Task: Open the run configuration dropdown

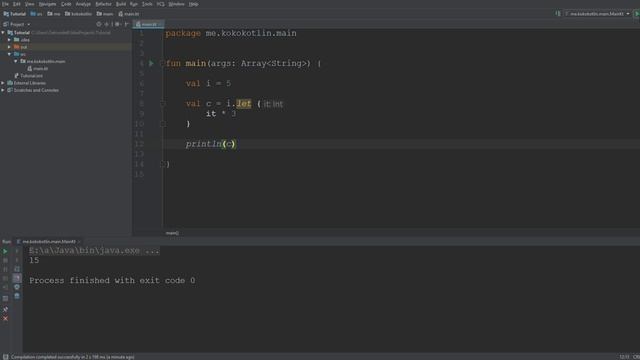Action: [597, 14]
